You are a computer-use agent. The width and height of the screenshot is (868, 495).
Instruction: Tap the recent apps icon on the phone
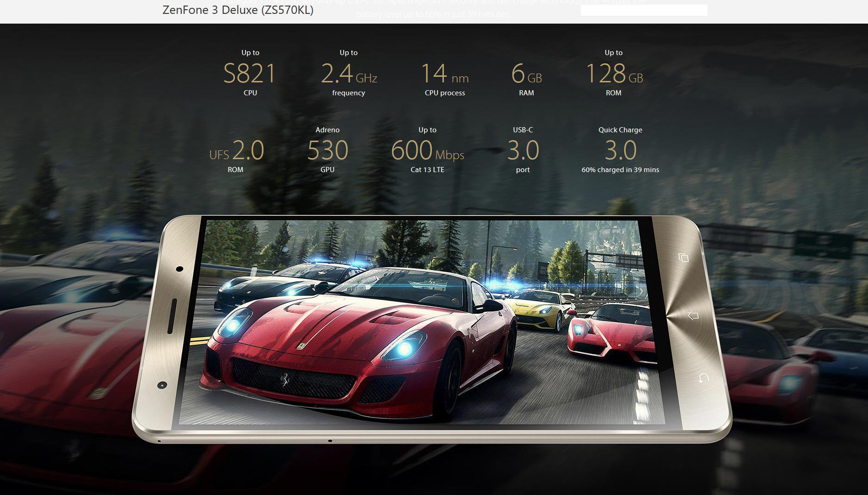point(683,258)
